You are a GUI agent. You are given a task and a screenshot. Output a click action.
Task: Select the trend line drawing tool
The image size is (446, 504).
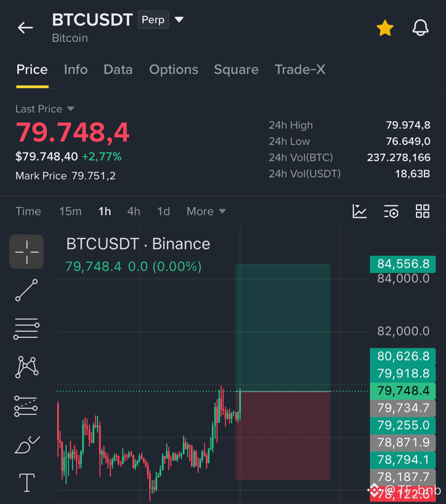click(x=27, y=290)
